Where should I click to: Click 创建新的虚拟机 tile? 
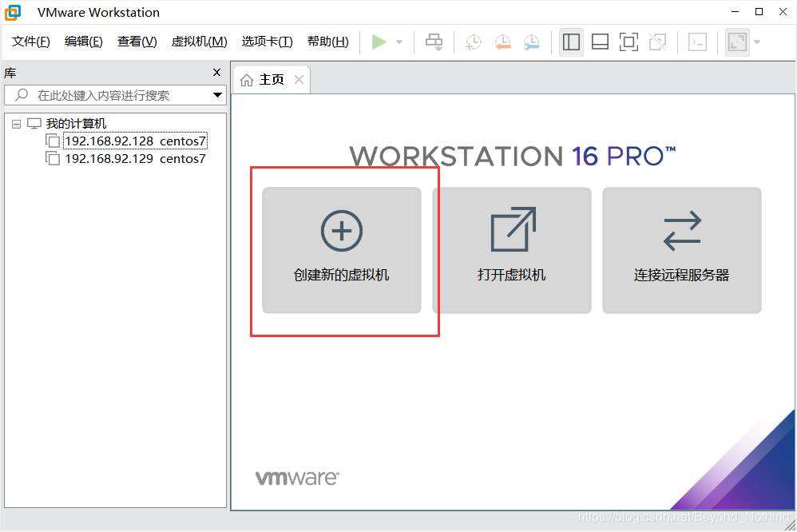pyautogui.click(x=342, y=250)
